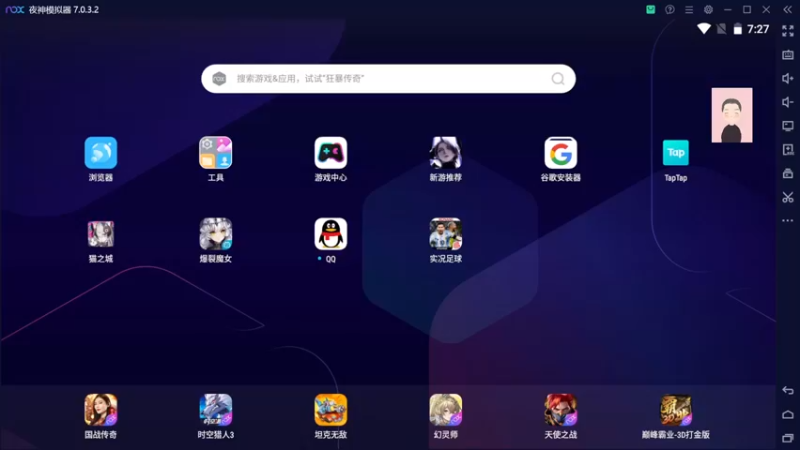Click install APK icon in sidebar

tap(788, 149)
